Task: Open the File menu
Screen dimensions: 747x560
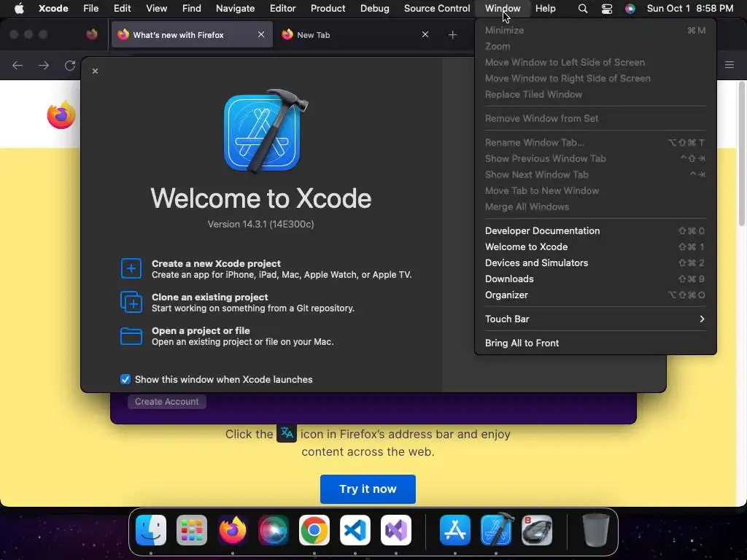Action: [x=90, y=9]
